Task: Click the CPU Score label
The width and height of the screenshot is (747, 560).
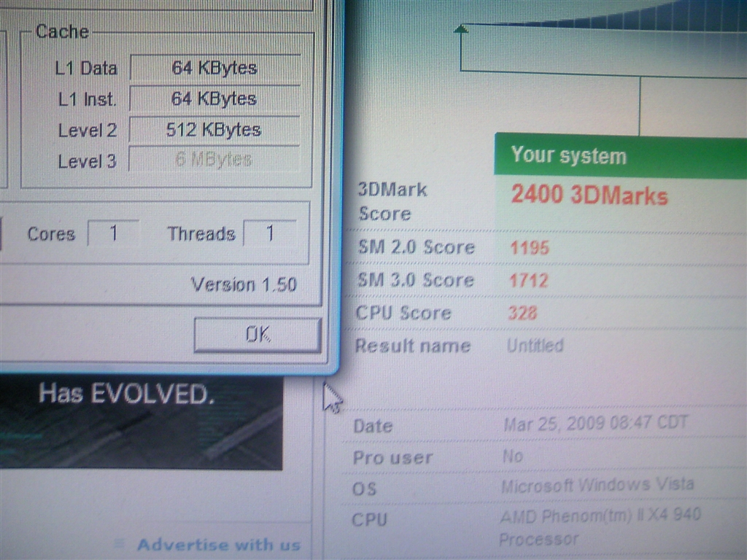Action: (403, 313)
